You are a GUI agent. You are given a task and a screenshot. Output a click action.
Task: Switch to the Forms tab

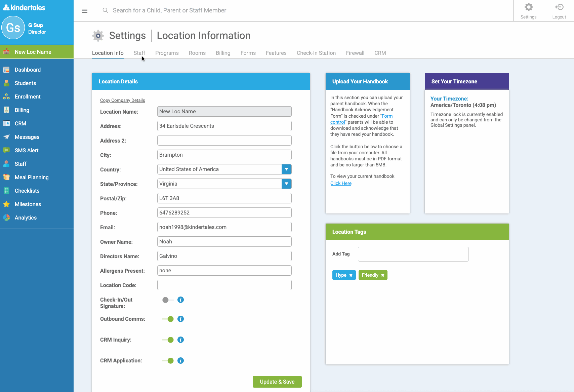click(248, 53)
